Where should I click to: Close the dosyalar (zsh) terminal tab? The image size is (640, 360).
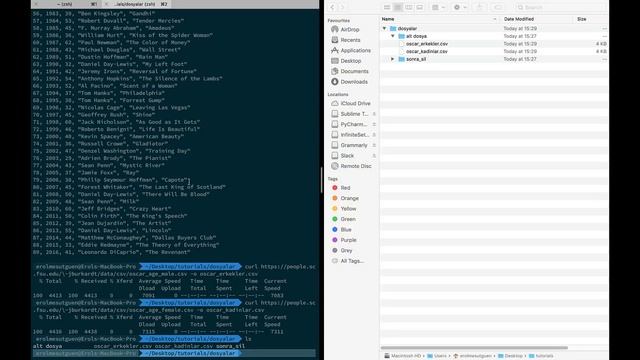pyautogui.click(x=107, y=4)
